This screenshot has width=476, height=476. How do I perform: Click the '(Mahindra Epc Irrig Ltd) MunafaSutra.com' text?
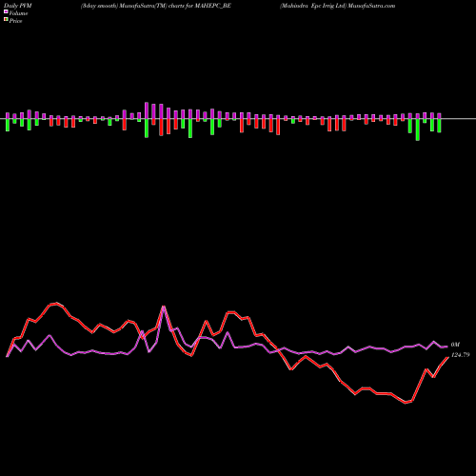point(337,6)
